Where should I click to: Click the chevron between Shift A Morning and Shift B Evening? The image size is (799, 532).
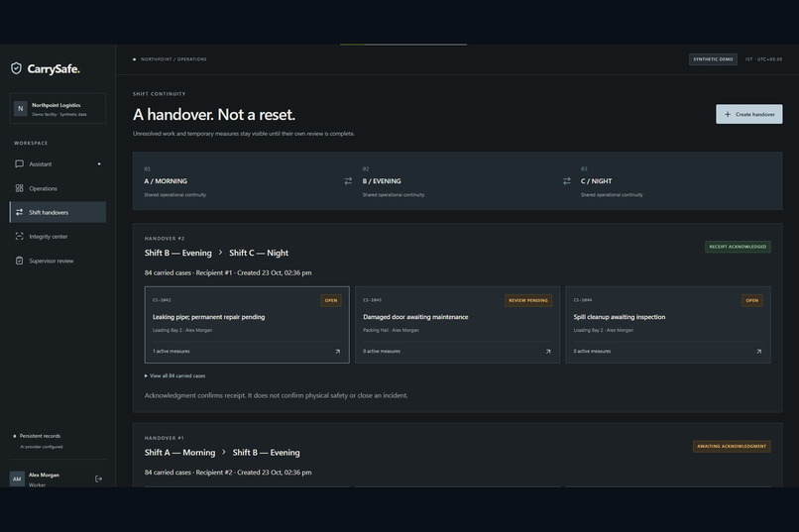(224, 452)
